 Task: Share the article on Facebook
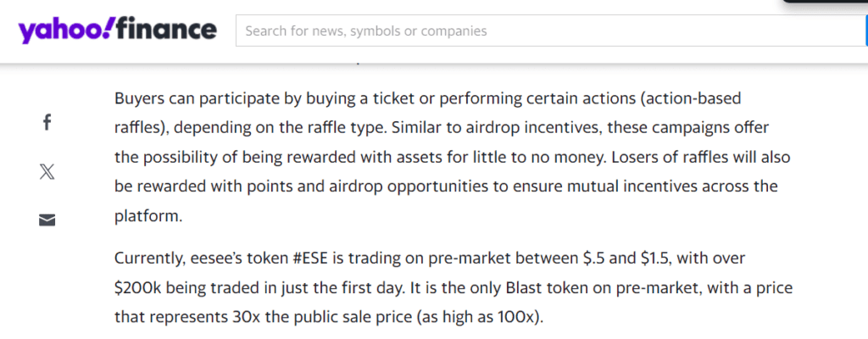coord(47,122)
